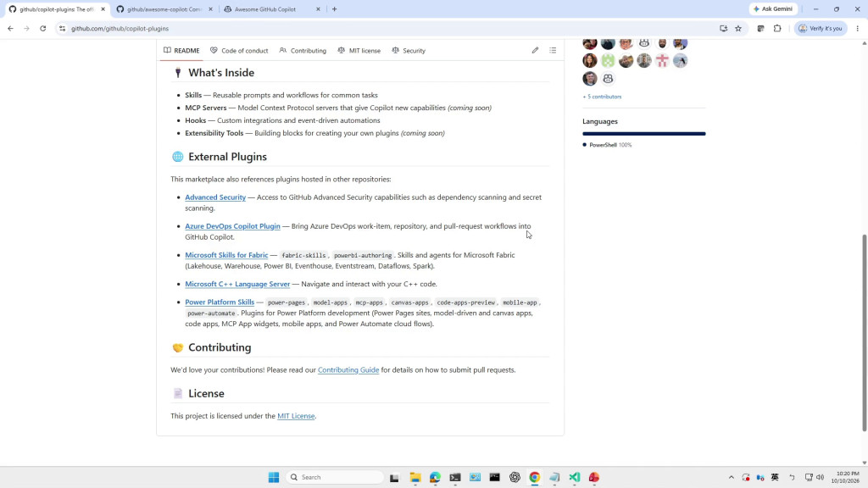Launch Visual Studio Code from taskbar
Image resolution: width=868 pixels, height=488 pixels.
[574, 477]
